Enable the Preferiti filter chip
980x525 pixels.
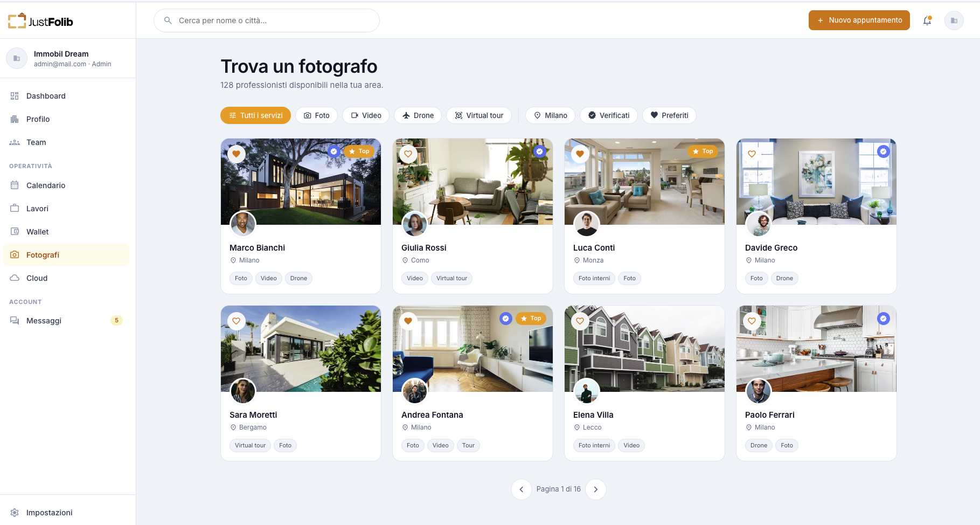[x=669, y=115]
